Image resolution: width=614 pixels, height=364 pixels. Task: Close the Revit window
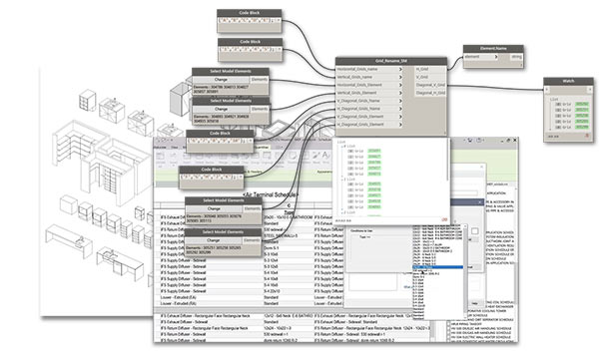tap(515, 140)
